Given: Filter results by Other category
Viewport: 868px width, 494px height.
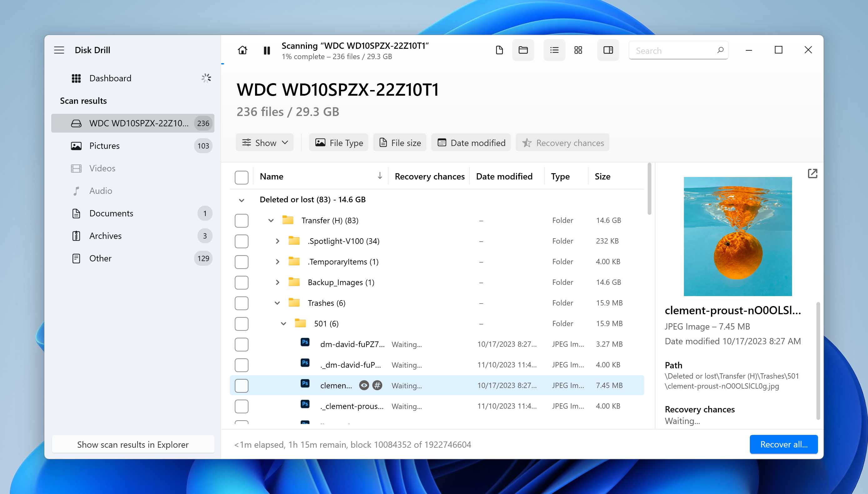Looking at the screenshot, I should tap(133, 259).
